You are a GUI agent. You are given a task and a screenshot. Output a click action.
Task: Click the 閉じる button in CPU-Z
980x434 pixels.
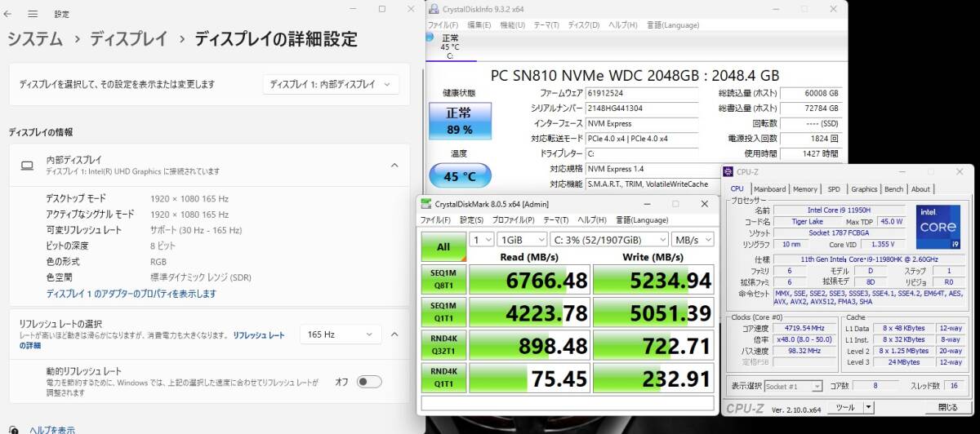pyautogui.click(x=947, y=407)
